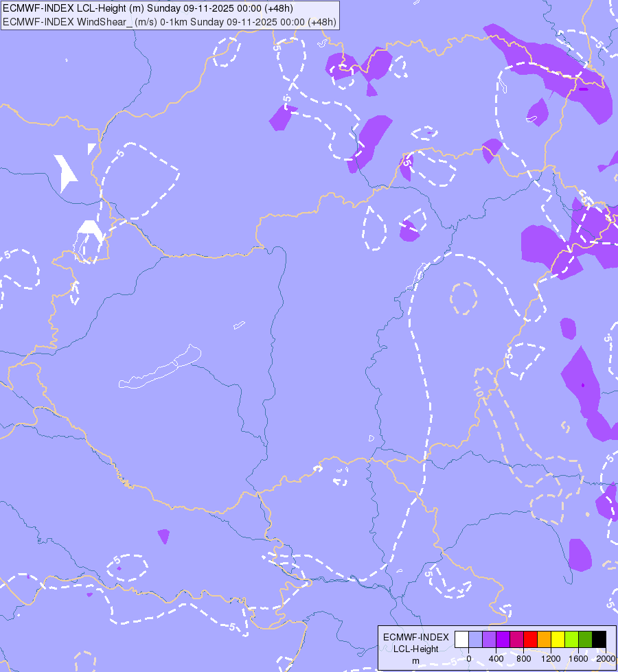This screenshot has height=672, width=618.
Task: Pick the red legend color swatch
Action: pos(531,639)
